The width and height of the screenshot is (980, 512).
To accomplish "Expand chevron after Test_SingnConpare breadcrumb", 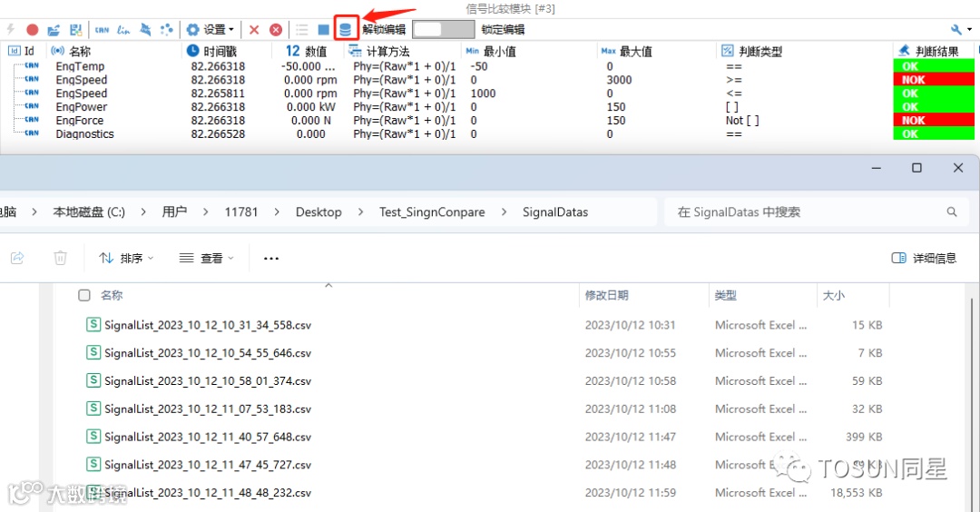I will [504, 212].
